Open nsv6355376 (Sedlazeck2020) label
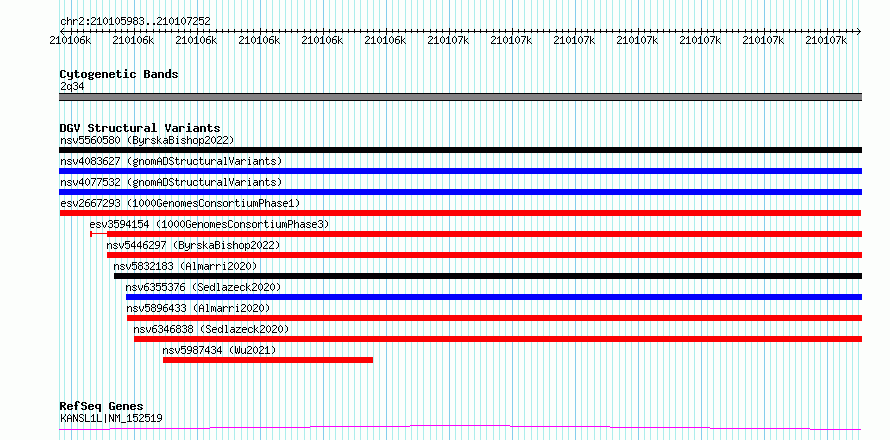Viewport: 890px width, 440px height. (203, 287)
